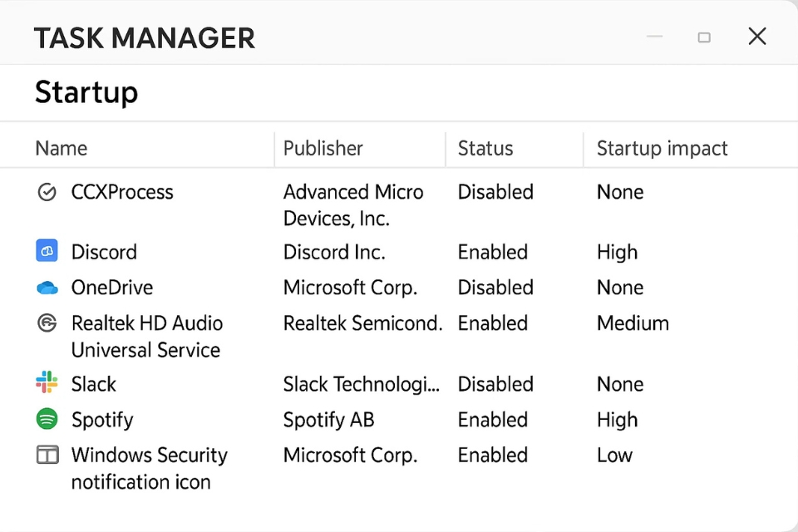Viewport: 798px width, 532px height.
Task: Click the Medium impact value for Realtek
Action: pos(633,323)
